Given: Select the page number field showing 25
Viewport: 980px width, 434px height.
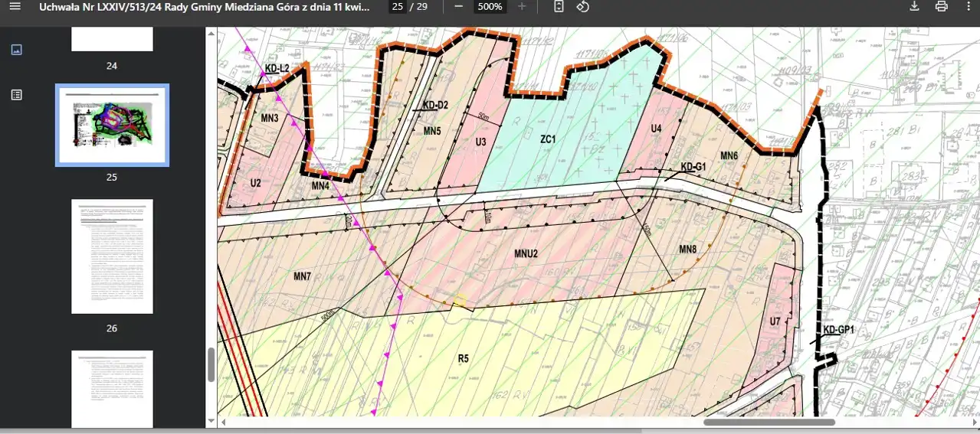Looking at the screenshot, I should [396, 6].
